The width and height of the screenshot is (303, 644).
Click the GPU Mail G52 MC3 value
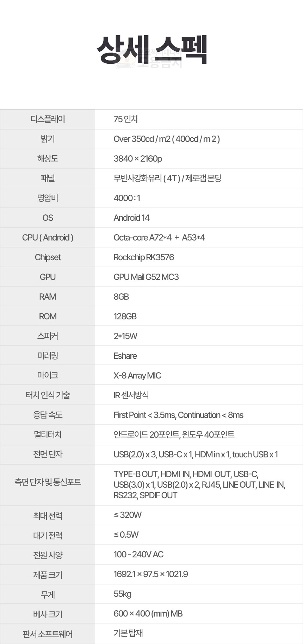[x=146, y=277]
